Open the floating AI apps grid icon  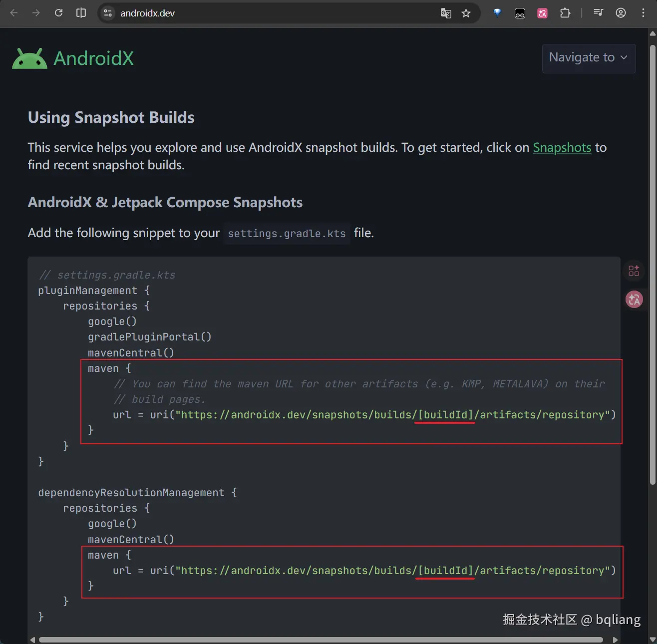pos(634,271)
